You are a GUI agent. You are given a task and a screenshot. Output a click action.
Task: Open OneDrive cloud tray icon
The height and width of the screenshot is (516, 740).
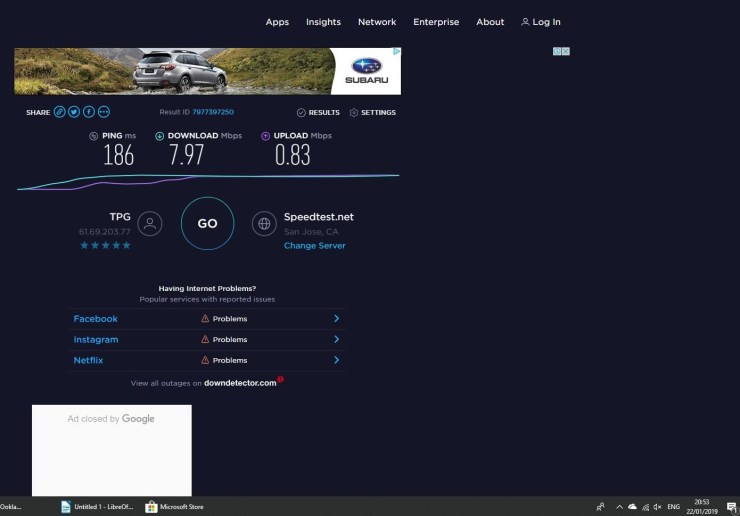(x=632, y=507)
